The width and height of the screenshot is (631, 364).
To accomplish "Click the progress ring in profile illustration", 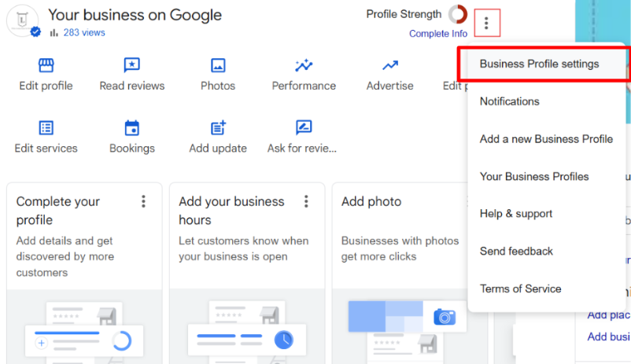I will click(121, 341).
